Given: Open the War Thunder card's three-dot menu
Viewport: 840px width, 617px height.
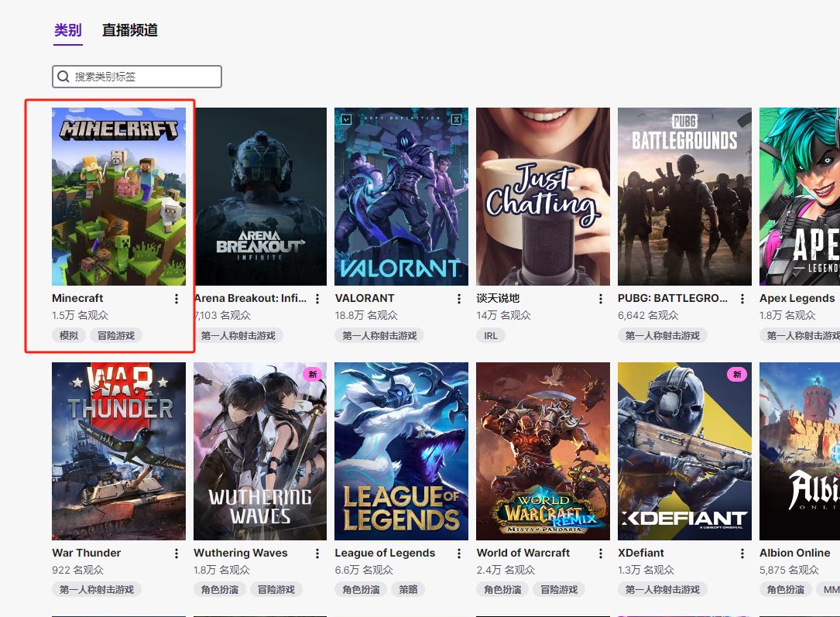Looking at the screenshot, I should pos(177,554).
